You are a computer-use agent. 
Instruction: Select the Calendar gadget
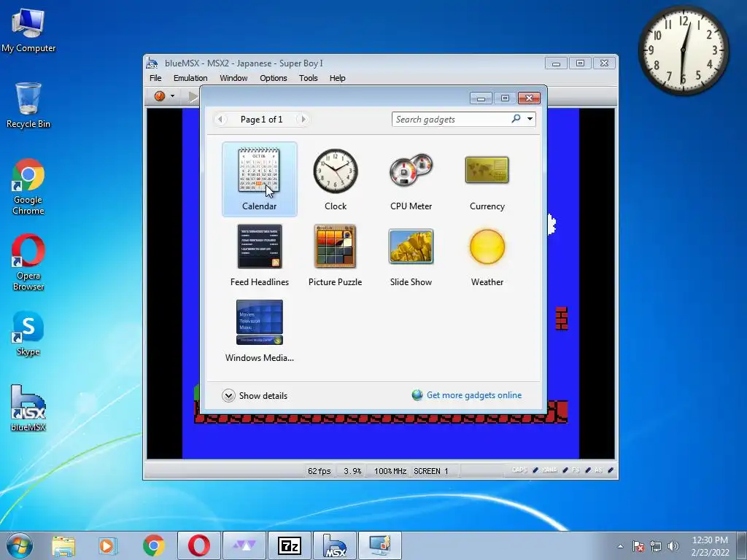(x=259, y=179)
